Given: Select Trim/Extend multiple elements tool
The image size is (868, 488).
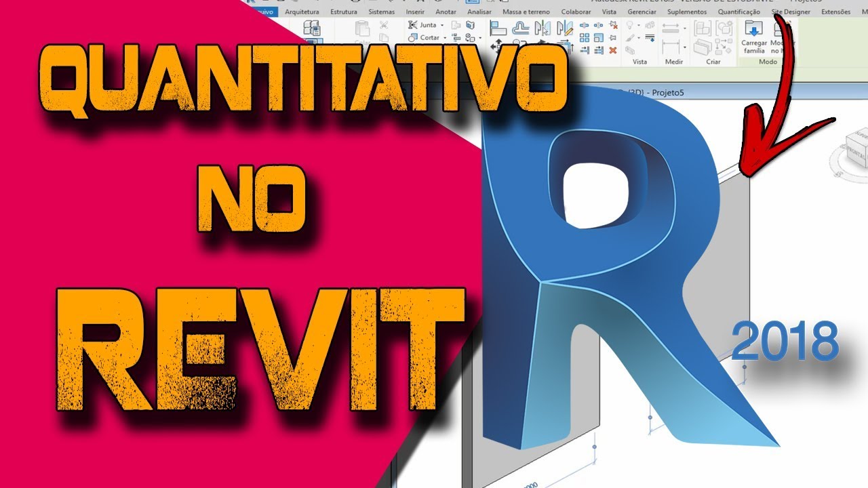Looking at the screenshot, I should point(598,50).
